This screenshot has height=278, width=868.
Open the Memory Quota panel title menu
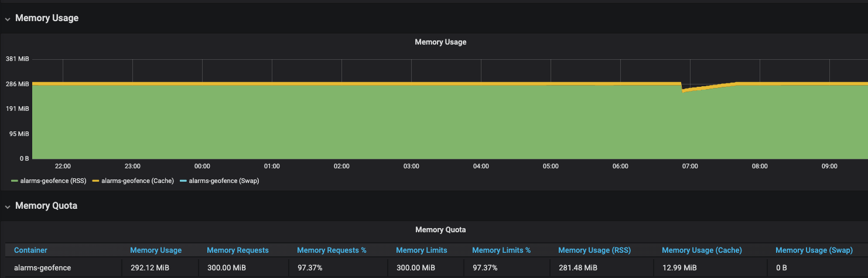pos(440,230)
